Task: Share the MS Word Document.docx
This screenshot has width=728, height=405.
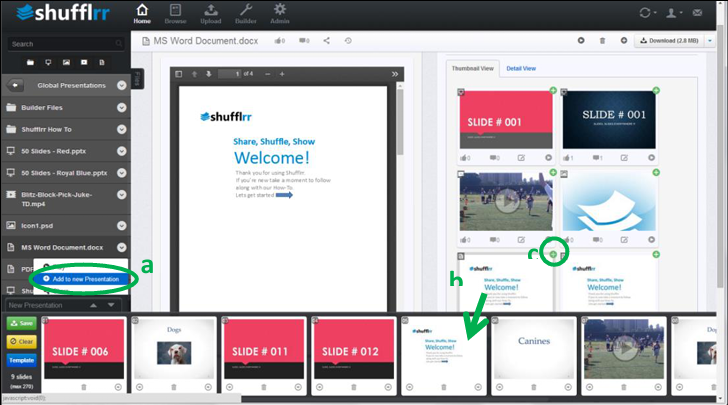Action: pyautogui.click(x=327, y=41)
